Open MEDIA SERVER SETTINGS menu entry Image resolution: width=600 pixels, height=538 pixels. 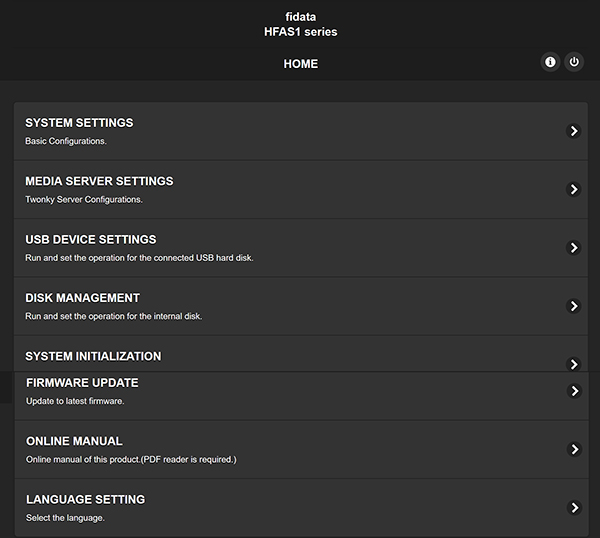(x=301, y=189)
